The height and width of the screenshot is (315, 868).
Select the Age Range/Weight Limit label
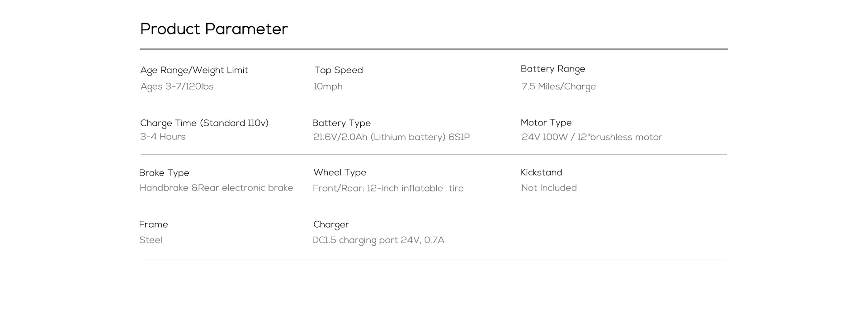[194, 70]
